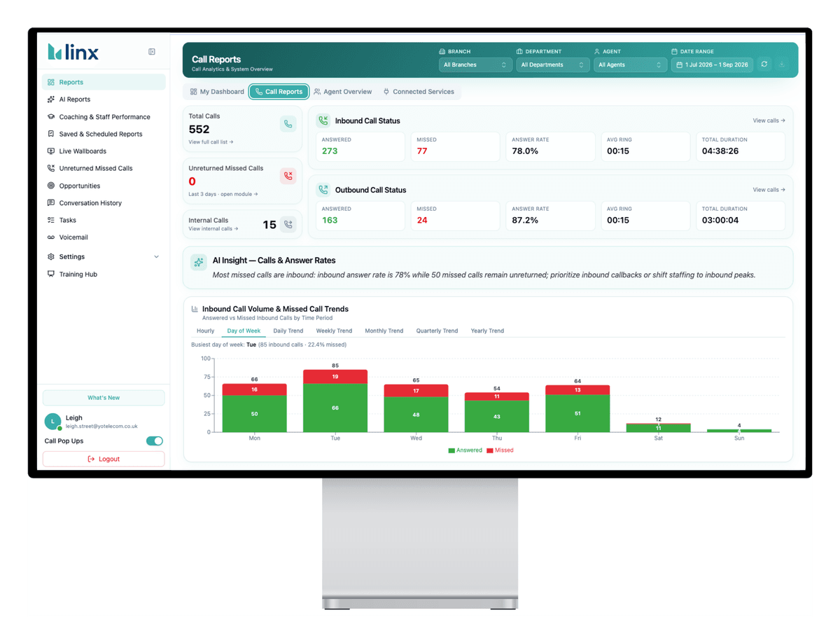Click Tuesday's green answered bar
The height and width of the screenshot is (631, 840).
(x=335, y=408)
